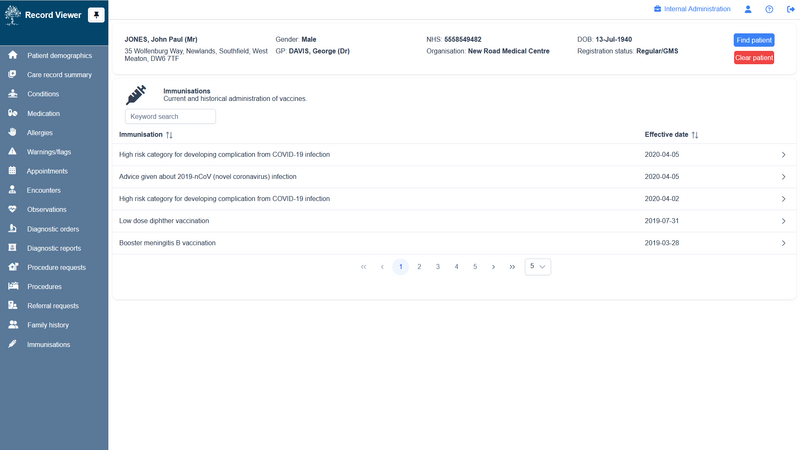Open the help question mark icon
This screenshot has height=450, width=800.
[769, 9]
